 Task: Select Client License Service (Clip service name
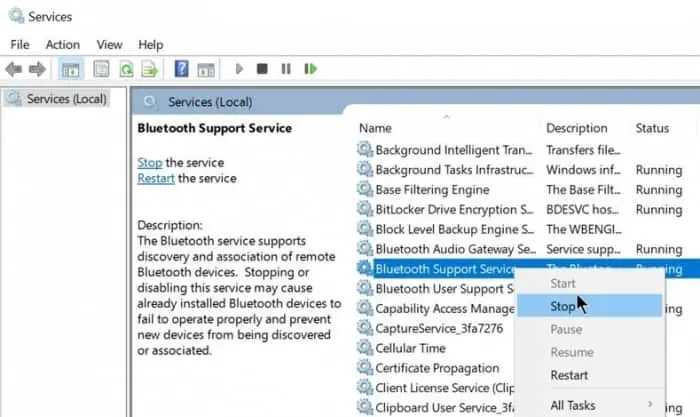(x=445, y=388)
